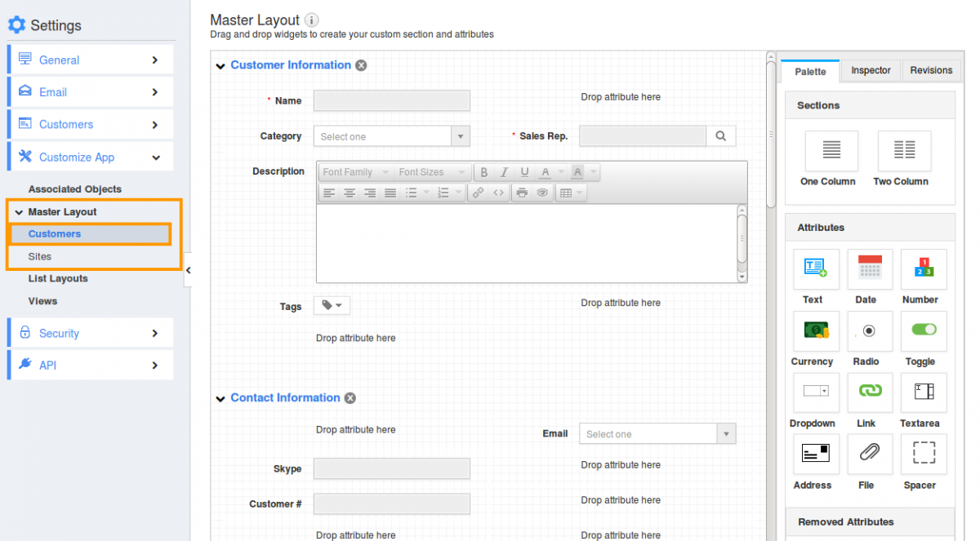Select the Radio attribute widget
This screenshot has width=980, height=541.
[x=870, y=330]
